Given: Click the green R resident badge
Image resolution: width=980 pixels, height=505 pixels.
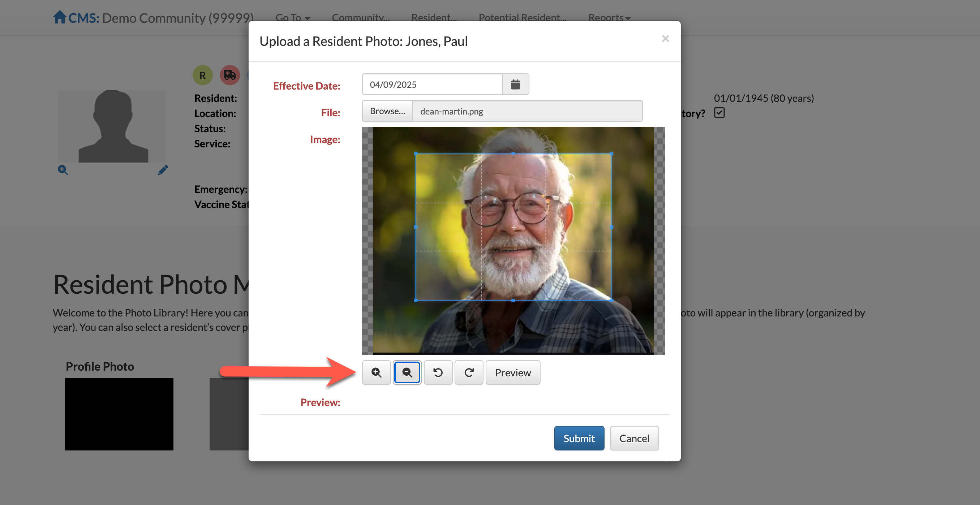Looking at the screenshot, I should pyautogui.click(x=202, y=75).
